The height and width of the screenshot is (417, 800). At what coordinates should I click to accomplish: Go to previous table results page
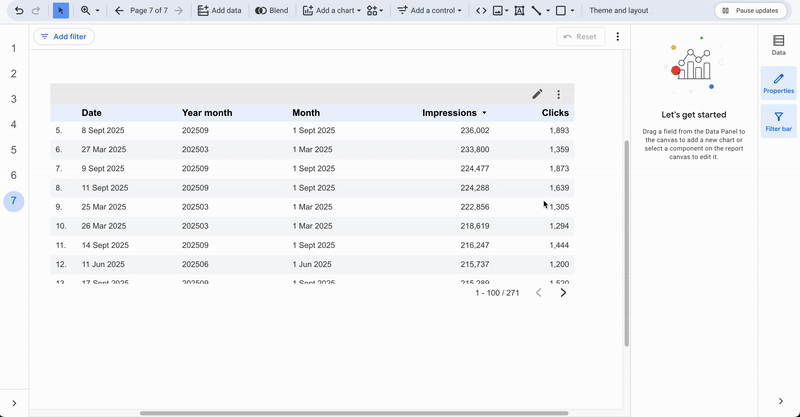point(539,292)
